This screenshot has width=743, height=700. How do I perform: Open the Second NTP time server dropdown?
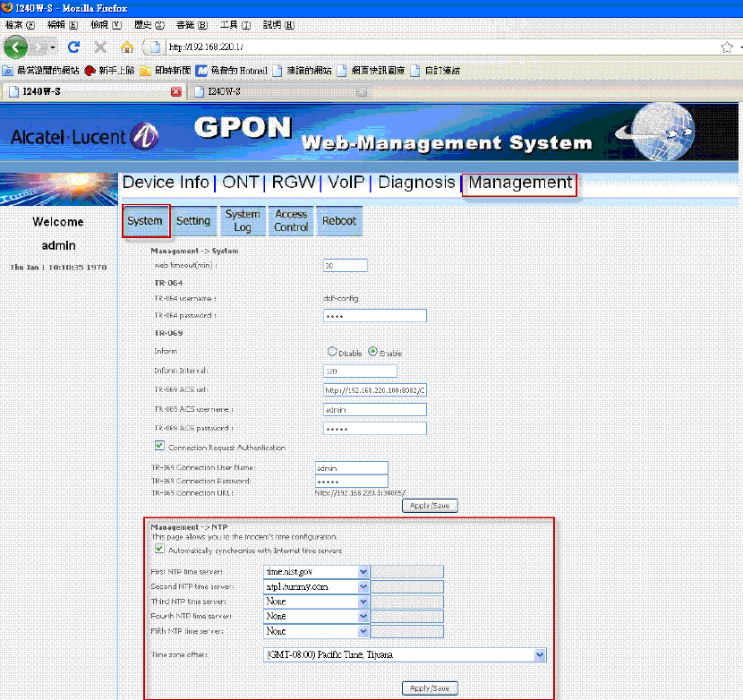(x=316, y=587)
